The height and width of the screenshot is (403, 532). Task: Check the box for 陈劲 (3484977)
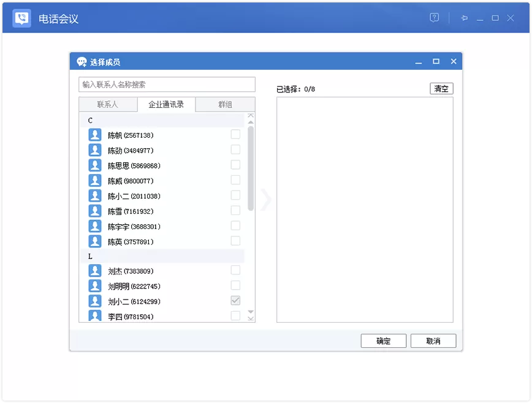235,149
